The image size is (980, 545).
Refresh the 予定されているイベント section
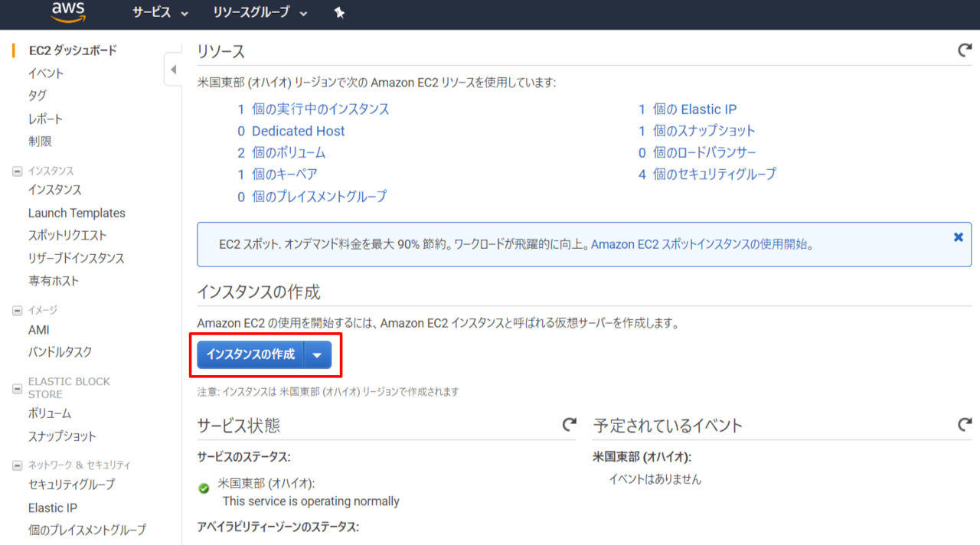coord(965,424)
